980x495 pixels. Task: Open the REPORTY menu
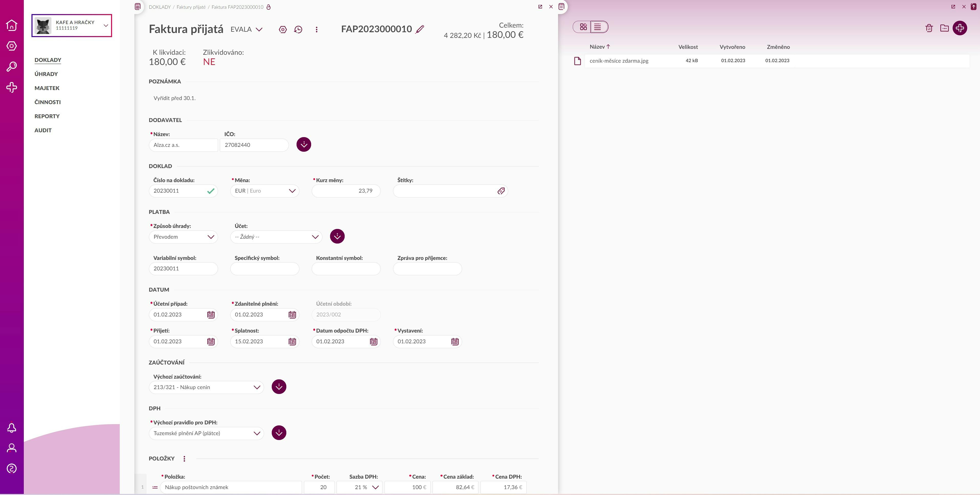pos(47,116)
